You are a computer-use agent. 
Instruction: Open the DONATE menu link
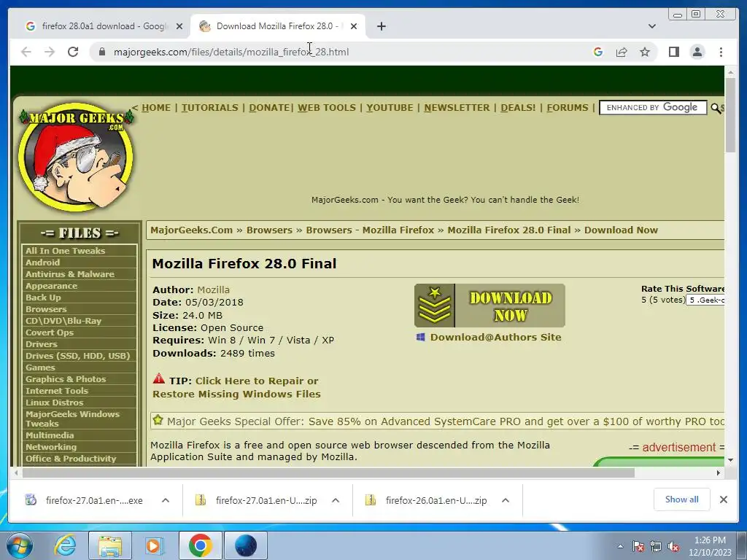(x=269, y=108)
